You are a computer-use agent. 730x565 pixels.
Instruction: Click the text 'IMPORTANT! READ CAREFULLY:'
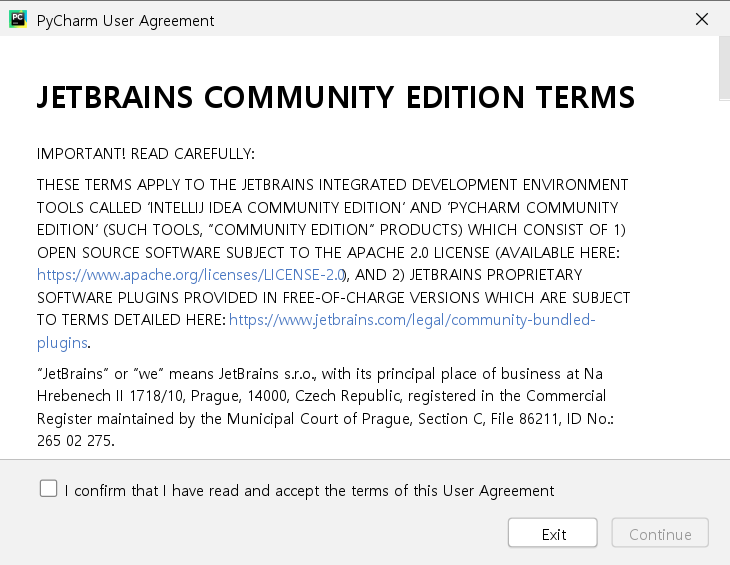(146, 154)
